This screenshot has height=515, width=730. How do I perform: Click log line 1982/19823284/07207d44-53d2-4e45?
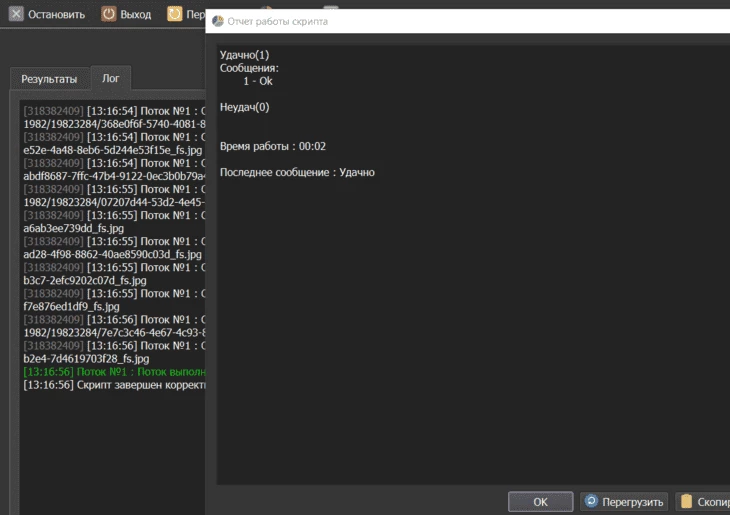click(x=114, y=202)
